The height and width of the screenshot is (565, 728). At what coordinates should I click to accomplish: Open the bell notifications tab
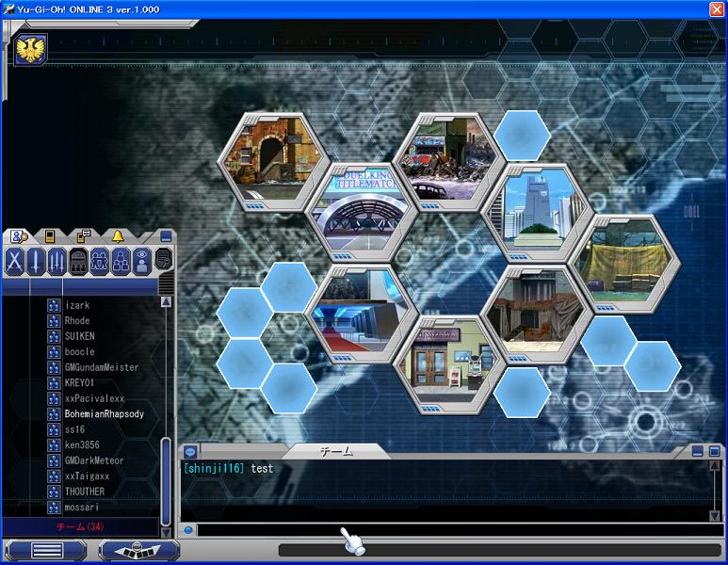pyautogui.click(x=118, y=236)
